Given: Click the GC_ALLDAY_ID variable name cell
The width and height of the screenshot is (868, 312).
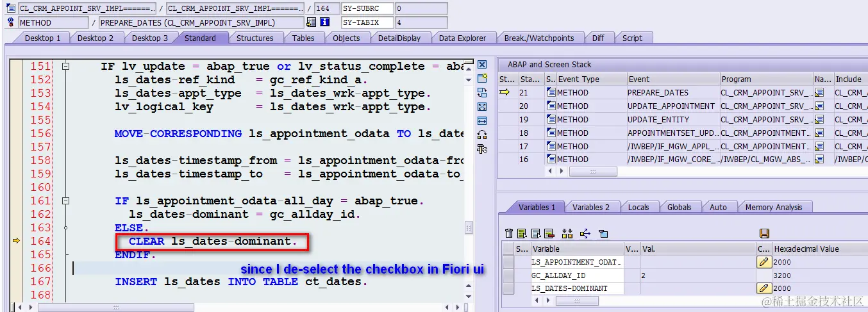Looking at the screenshot, I should [577, 275].
